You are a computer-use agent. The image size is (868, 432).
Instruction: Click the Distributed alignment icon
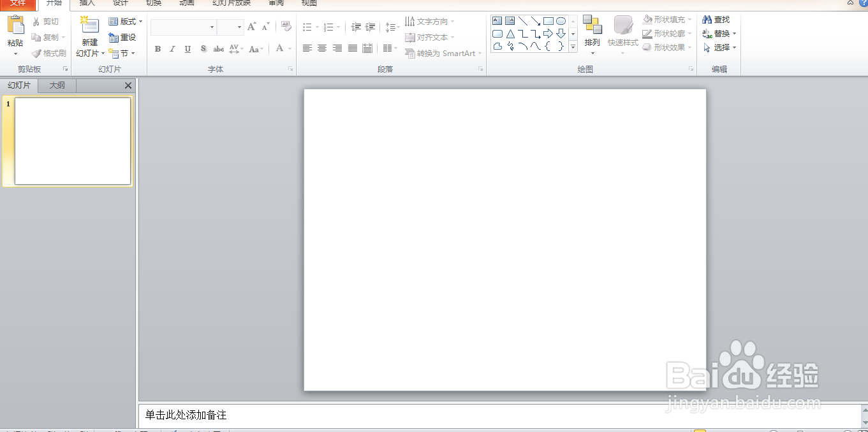(x=367, y=48)
